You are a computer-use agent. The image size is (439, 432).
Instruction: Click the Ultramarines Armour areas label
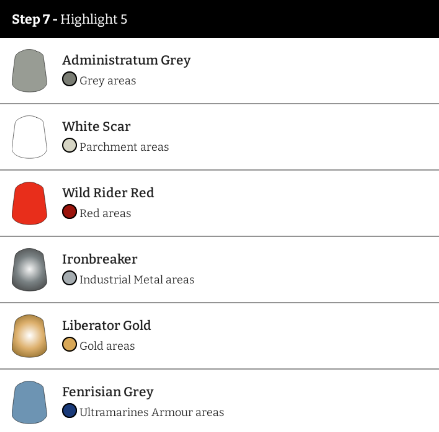pyautogui.click(x=152, y=412)
